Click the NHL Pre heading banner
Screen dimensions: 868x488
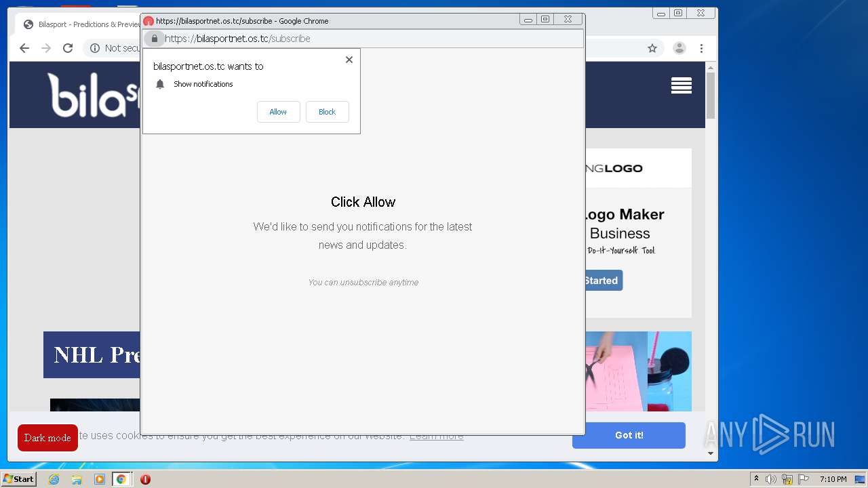92,354
